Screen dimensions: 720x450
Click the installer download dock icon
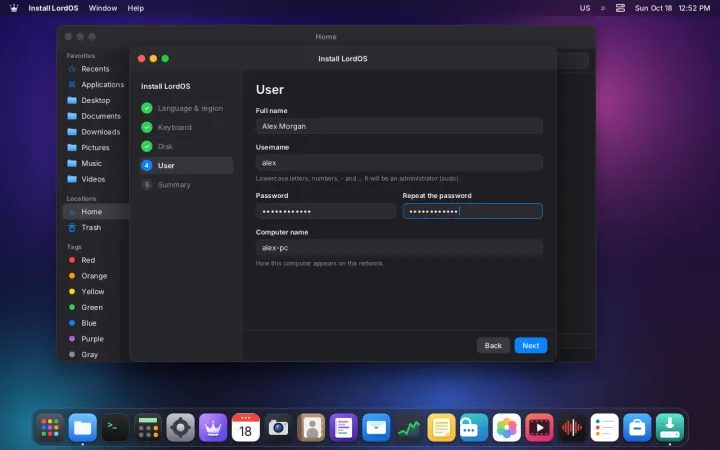point(669,428)
